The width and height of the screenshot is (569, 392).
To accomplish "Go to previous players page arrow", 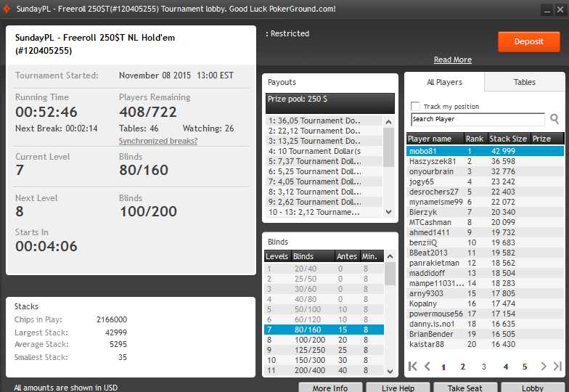I will (x=427, y=367).
